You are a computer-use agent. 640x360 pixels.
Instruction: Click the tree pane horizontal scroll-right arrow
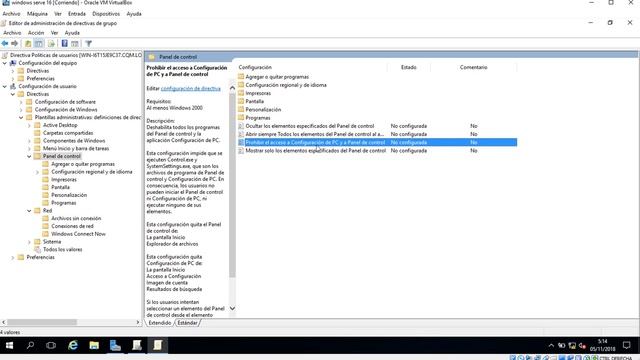(x=138, y=322)
